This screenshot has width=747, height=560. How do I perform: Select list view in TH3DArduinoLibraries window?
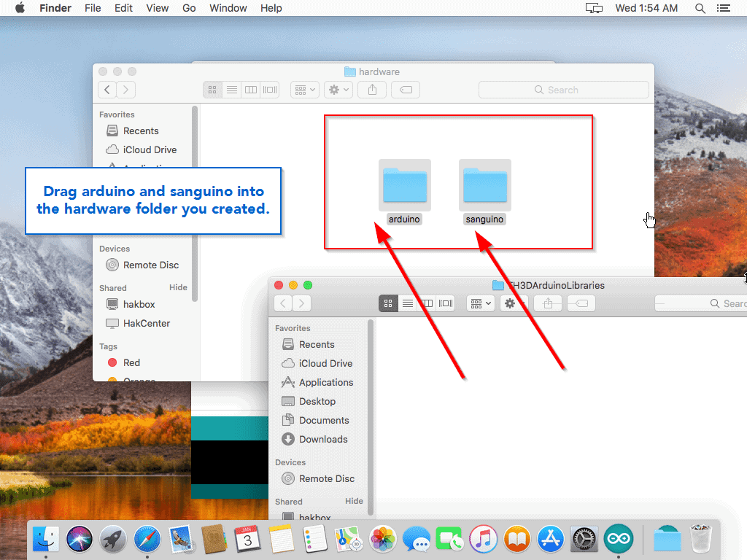click(x=407, y=303)
